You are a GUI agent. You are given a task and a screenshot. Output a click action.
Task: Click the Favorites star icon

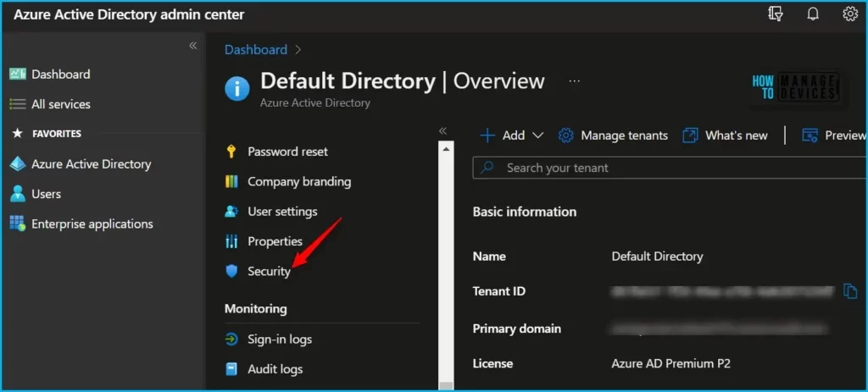pos(18,133)
